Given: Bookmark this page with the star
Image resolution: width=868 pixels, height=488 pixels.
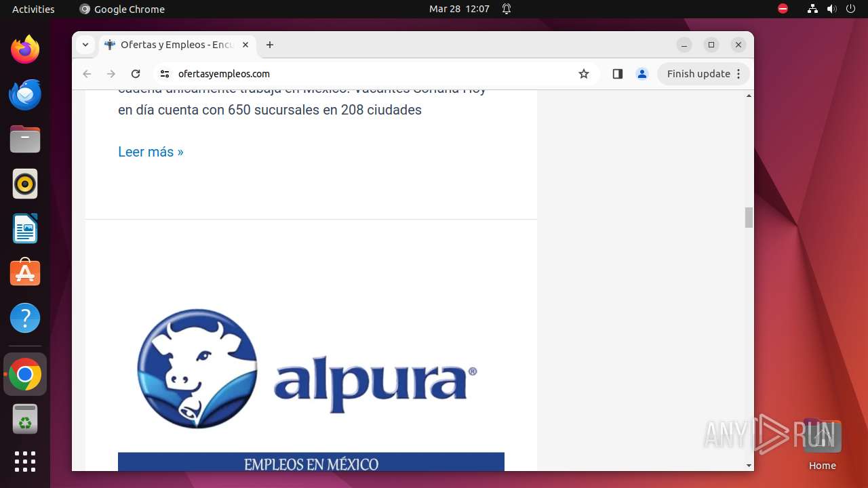Looking at the screenshot, I should 584,74.
